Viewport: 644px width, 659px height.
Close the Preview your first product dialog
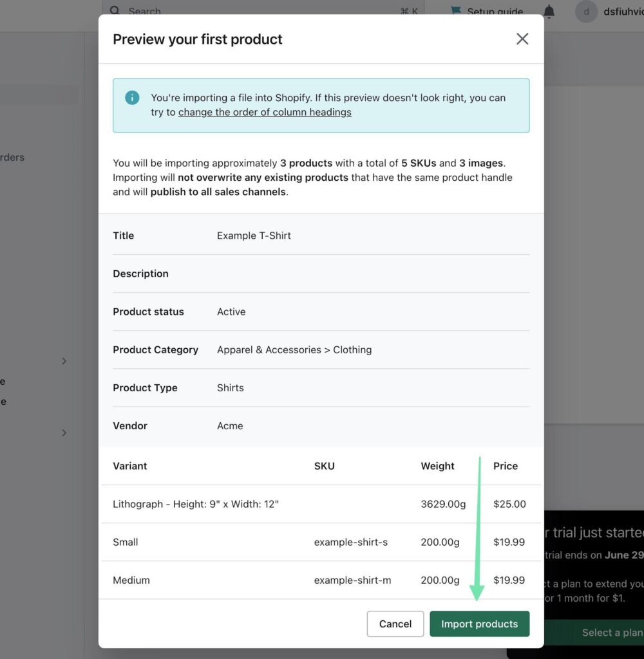[x=522, y=39]
